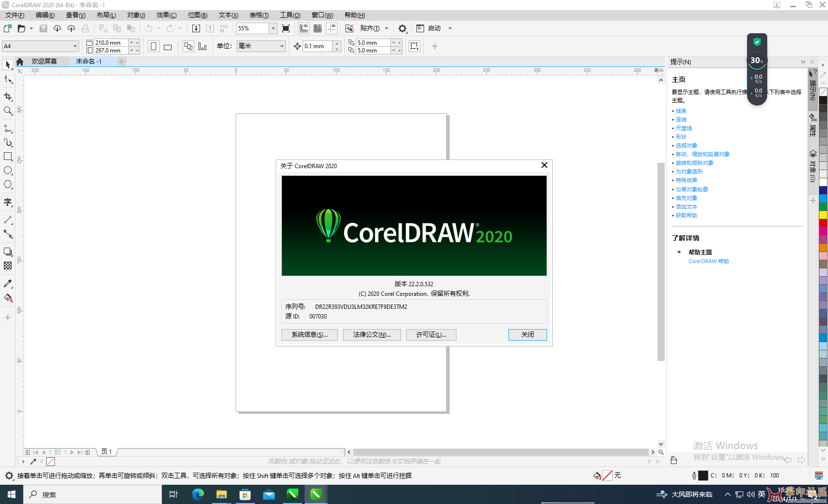This screenshot has height=504, width=828.
Task: Click the Upload to cloud icon
Action: 71,28
